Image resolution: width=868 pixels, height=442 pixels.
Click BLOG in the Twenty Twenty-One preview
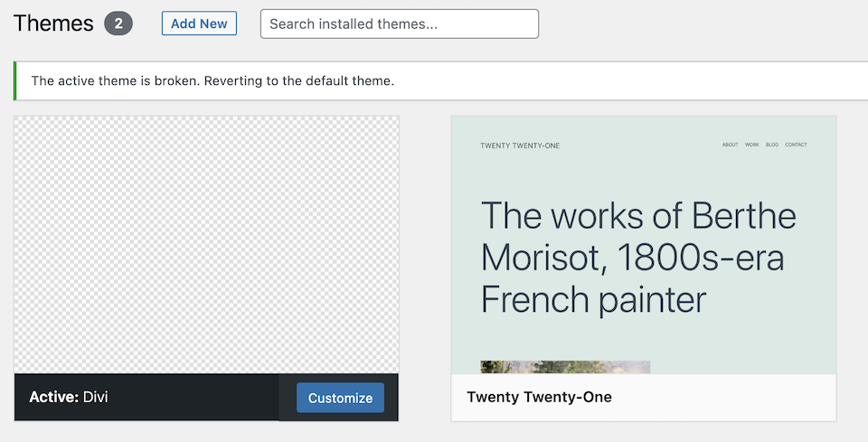[x=772, y=145]
